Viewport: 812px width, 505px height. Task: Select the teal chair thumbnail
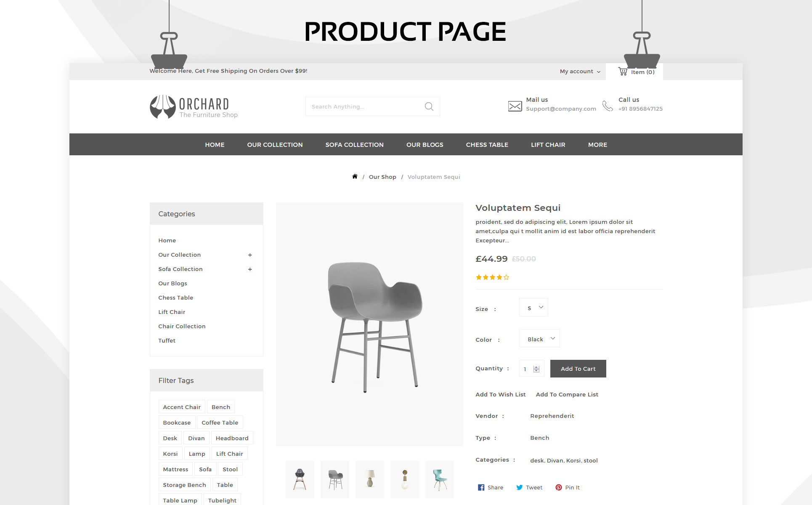(x=440, y=480)
